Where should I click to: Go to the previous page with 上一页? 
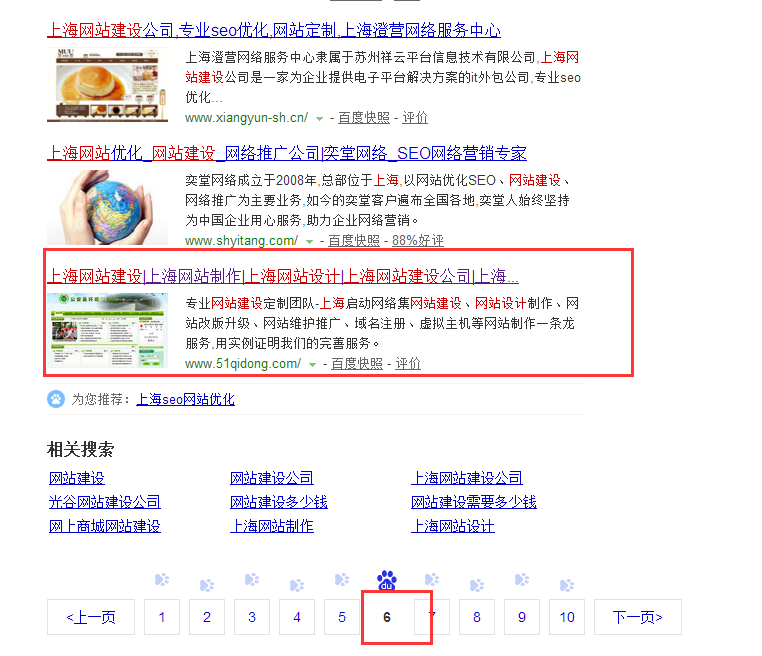91,617
